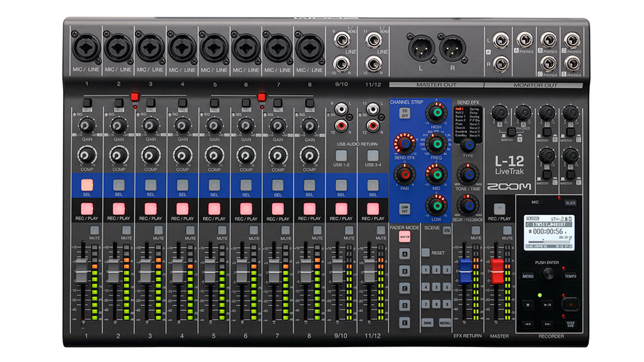Click the FREQ knob in channel strip
Screen dimensions: 644x362
click(436, 144)
